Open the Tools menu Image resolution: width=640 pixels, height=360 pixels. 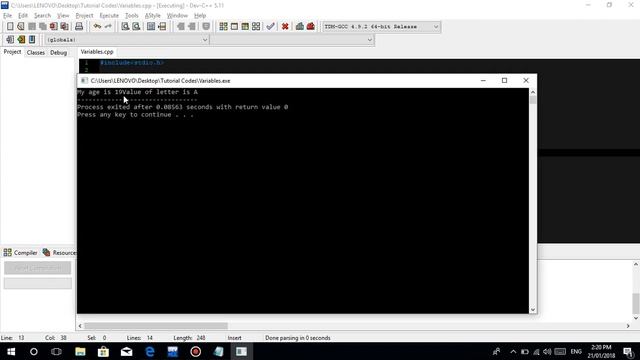coord(131,16)
